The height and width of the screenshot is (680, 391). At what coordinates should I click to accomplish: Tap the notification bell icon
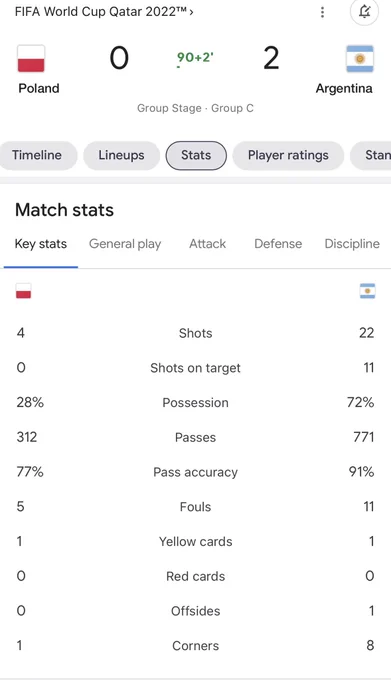point(365,12)
